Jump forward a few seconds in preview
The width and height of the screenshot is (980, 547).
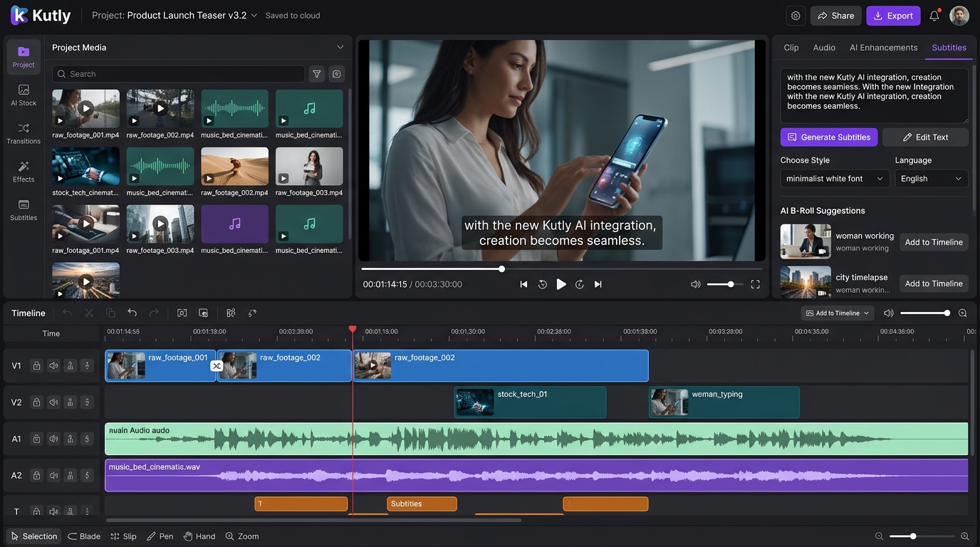point(580,284)
